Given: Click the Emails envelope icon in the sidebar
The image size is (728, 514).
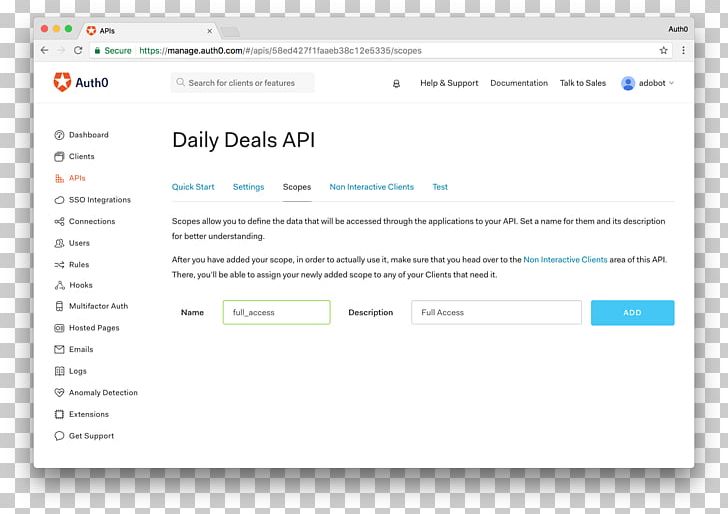Looking at the screenshot, I should [x=59, y=350].
